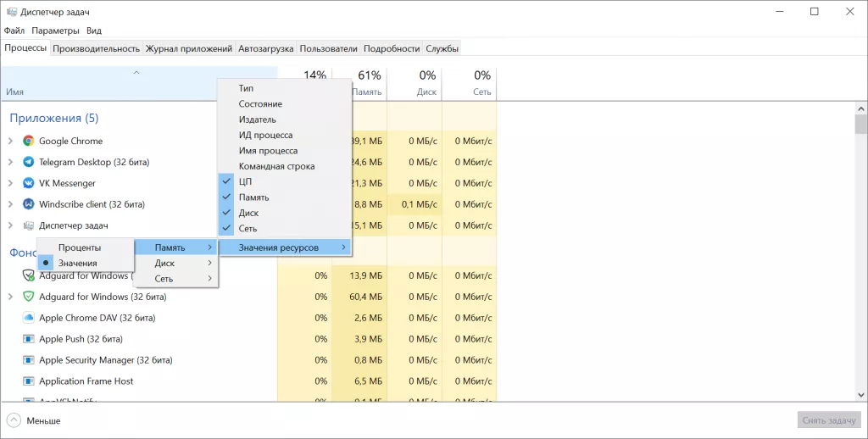This screenshot has height=439, width=868.
Task: Click the Adguard for Windows shield icon
Action: click(x=28, y=297)
